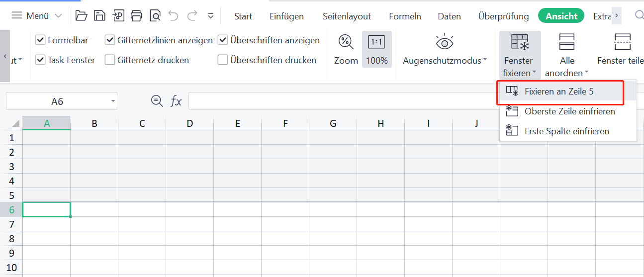
Task: Click the Menü button
Action: point(37,16)
